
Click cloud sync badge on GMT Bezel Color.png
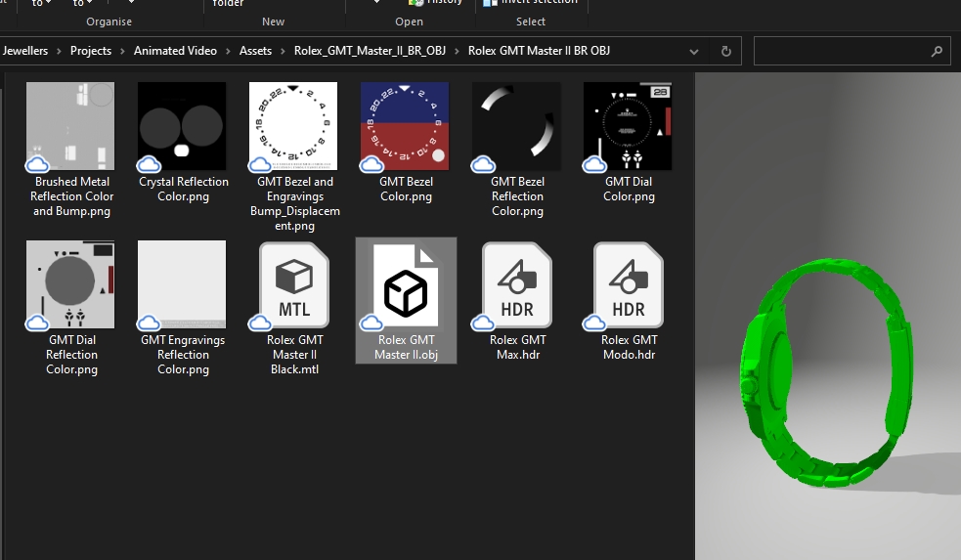pos(372,164)
